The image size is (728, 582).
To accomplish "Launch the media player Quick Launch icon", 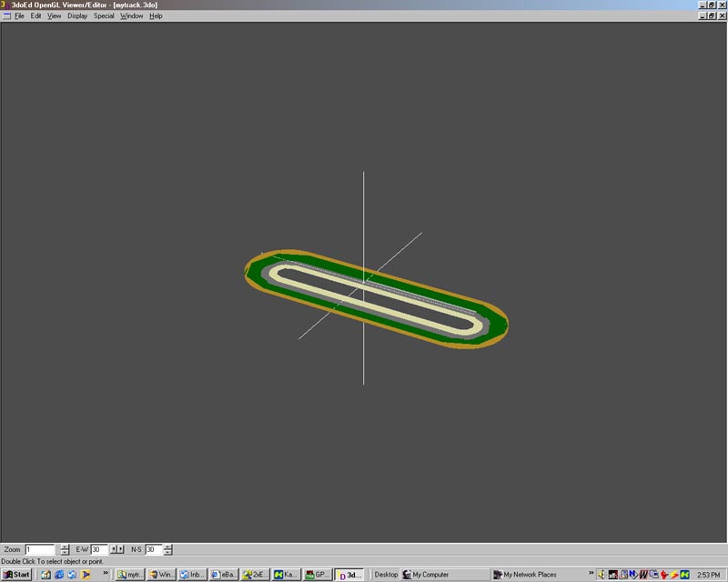I will (x=86, y=575).
